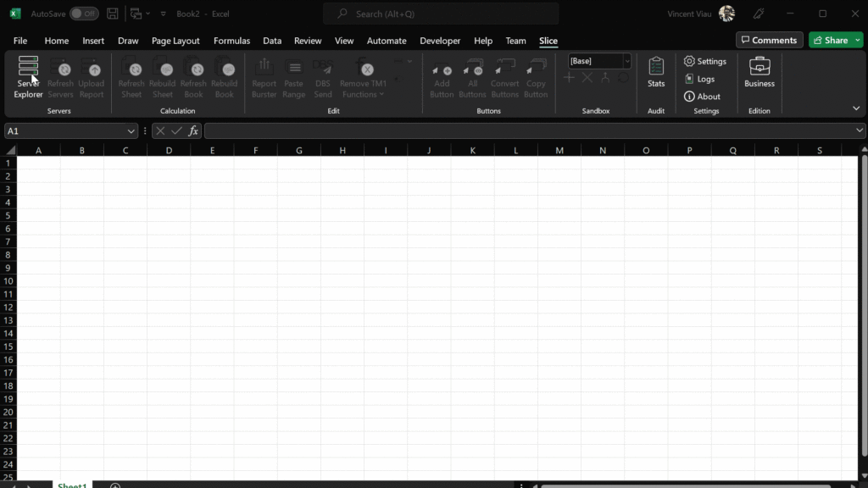Open the Logs viewer
This screenshot has width=868, height=488.
(x=699, y=79)
